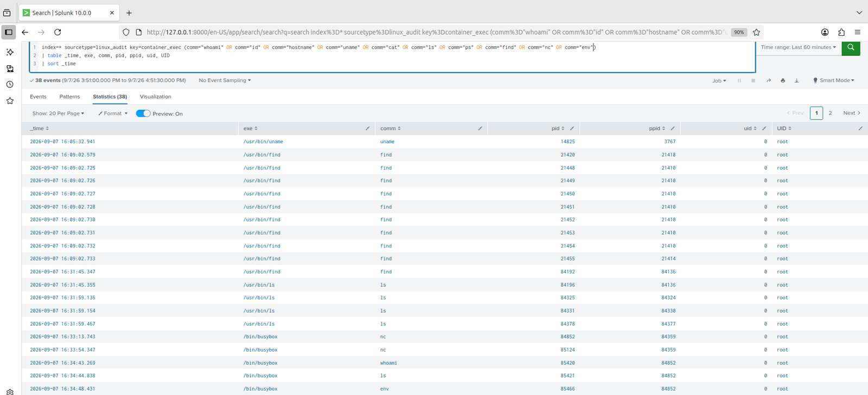Screen dimensions: 868x395
Task: Click the timestamp 2026-09-07 16:33:13.743
Action: click(x=62, y=337)
